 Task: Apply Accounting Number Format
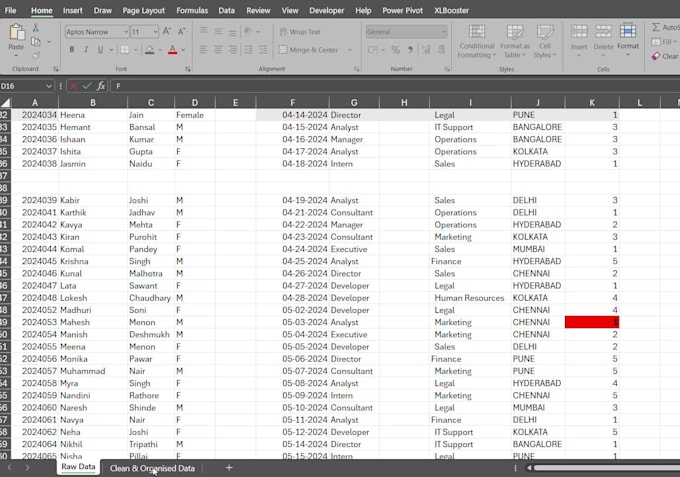pos(373,50)
